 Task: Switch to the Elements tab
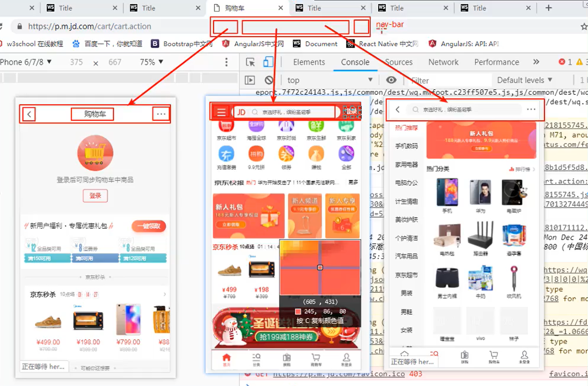[x=309, y=62]
